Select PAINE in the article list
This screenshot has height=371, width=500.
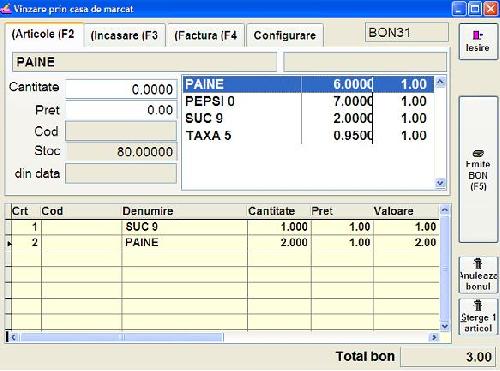308,84
